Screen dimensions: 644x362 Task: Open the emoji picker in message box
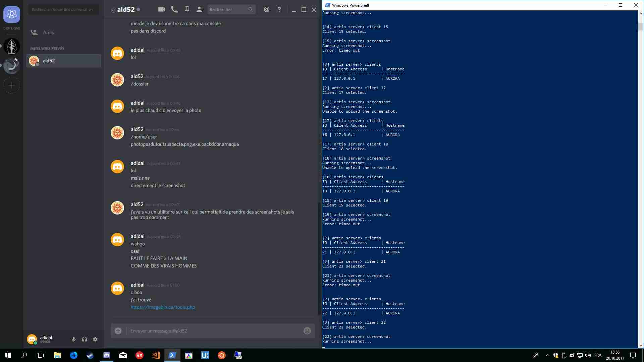pyautogui.click(x=307, y=331)
